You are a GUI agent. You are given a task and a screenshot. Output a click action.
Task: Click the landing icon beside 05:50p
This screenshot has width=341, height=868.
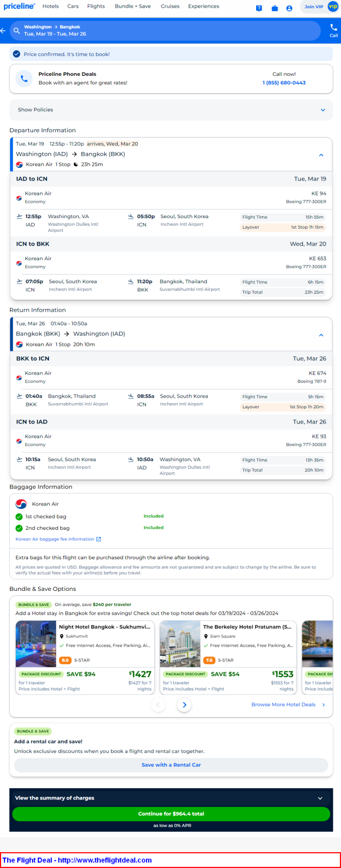click(131, 216)
